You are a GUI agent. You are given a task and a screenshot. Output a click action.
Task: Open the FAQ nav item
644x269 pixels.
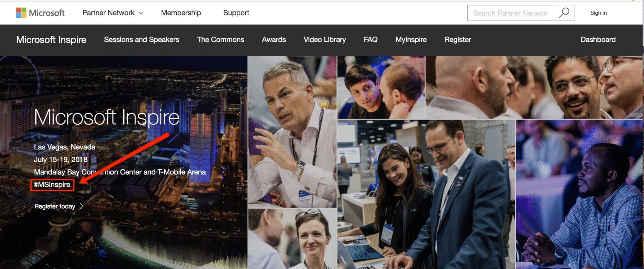371,40
